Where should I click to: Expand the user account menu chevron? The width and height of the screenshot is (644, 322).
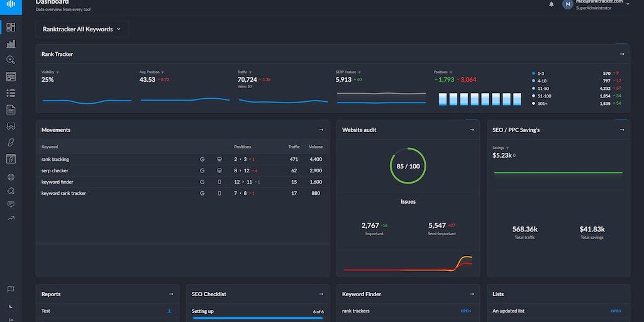[627, 4]
